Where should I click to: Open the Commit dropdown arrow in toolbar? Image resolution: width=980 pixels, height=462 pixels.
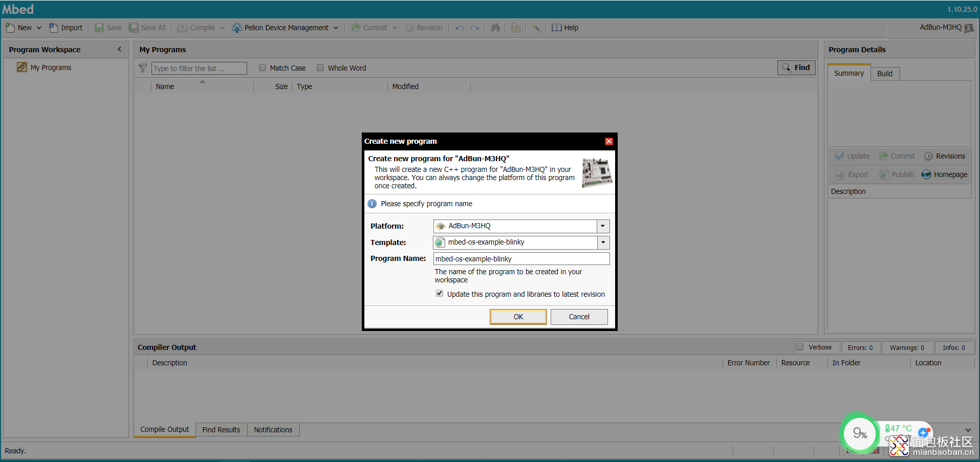pyautogui.click(x=395, y=28)
